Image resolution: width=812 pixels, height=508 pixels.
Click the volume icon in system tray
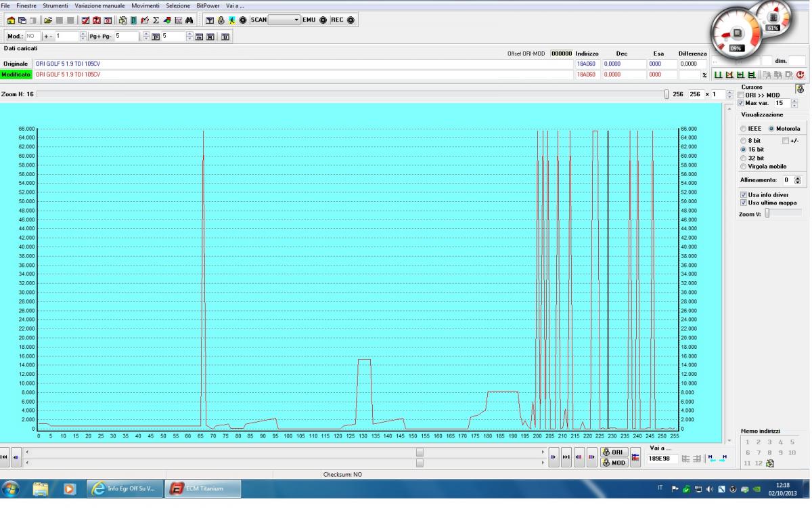[x=710, y=488]
